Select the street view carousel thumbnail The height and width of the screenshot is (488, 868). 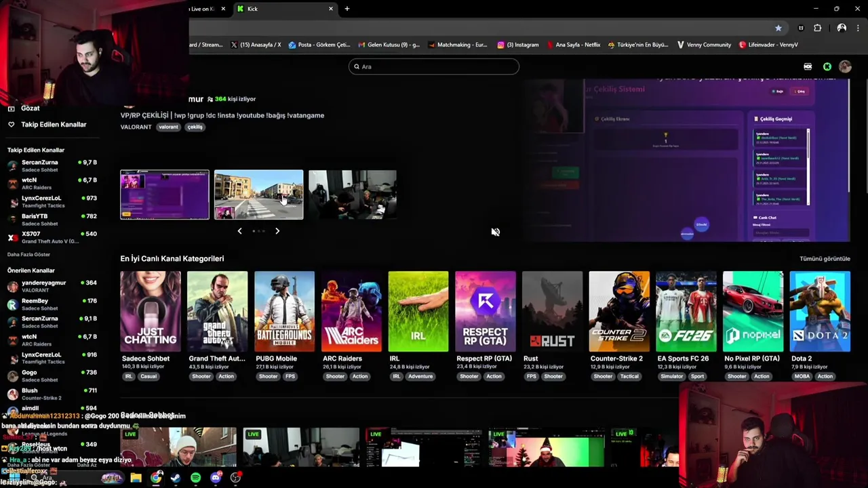[x=258, y=195]
